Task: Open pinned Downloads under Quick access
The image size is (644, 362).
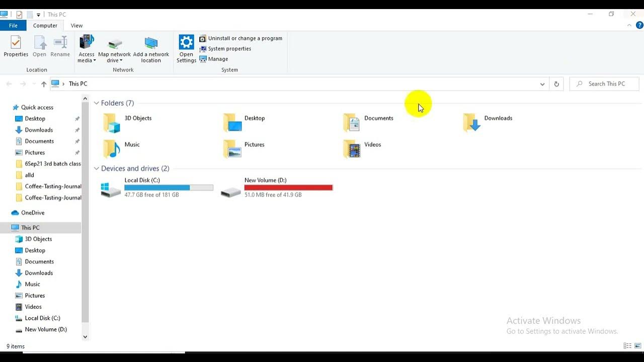Action: coord(39,130)
